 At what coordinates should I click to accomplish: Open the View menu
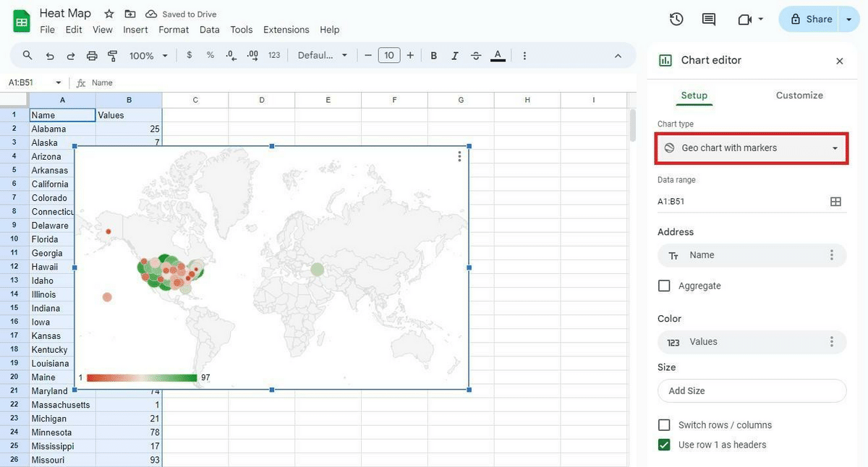(x=103, y=30)
